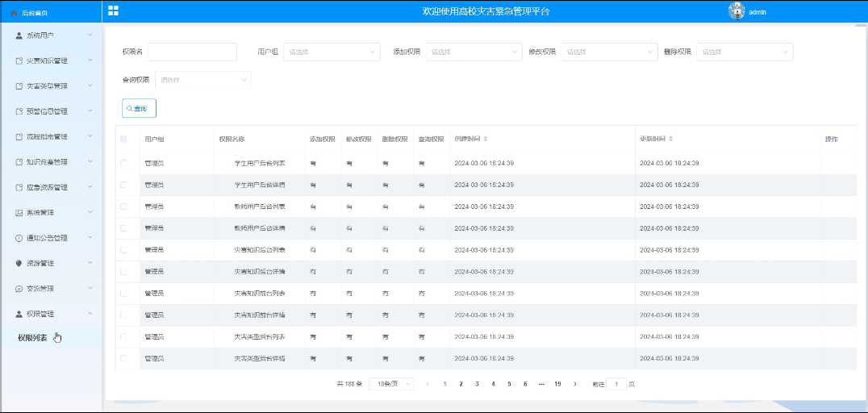
Task: Open the 修改权限 filter dropdown
Action: point(610,52)
